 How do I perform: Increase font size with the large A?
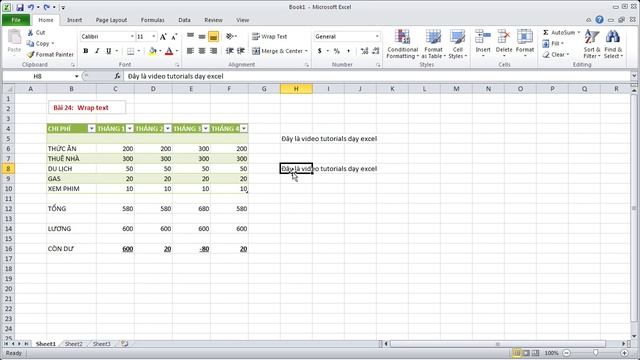click(163, 37)
